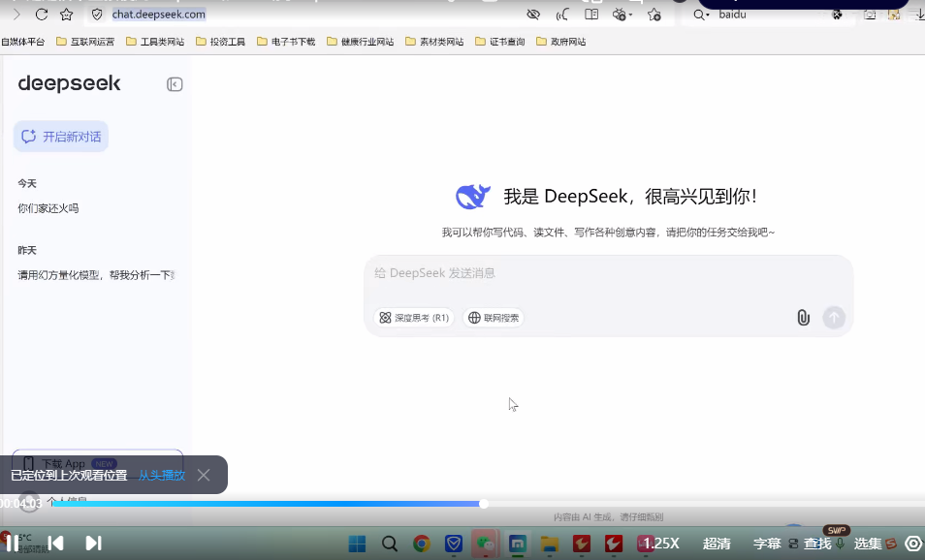Click the baidu search box
The image size is (925, 560).
click(x=770, y=15)
